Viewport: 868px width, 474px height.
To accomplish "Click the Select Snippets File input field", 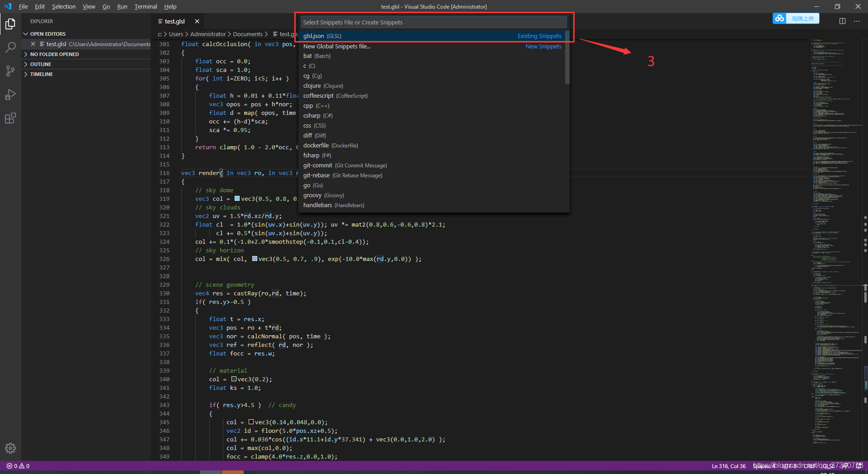I will pyautogui.click(x=434, y=22).
